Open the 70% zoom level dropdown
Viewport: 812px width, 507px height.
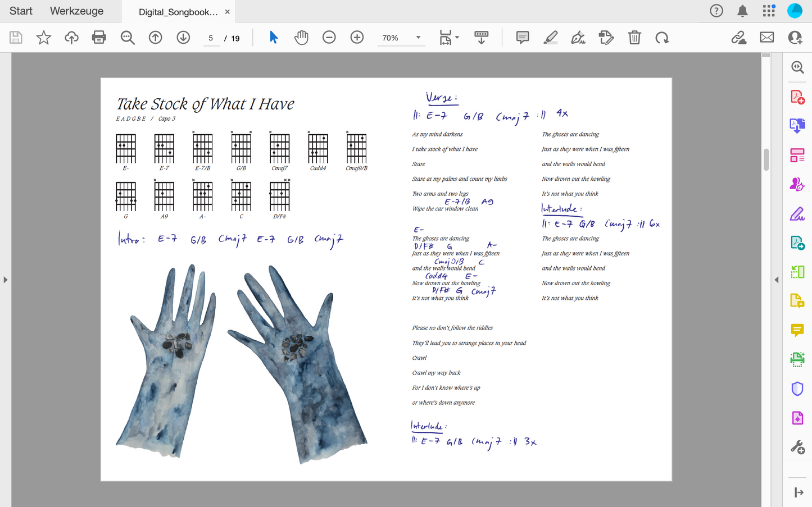[418, 38]
